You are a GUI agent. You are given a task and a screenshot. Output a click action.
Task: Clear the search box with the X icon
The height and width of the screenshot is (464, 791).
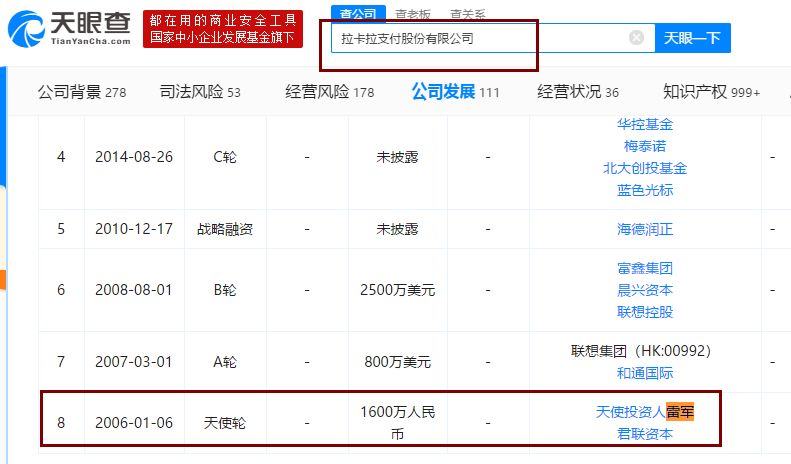point(636,37)
